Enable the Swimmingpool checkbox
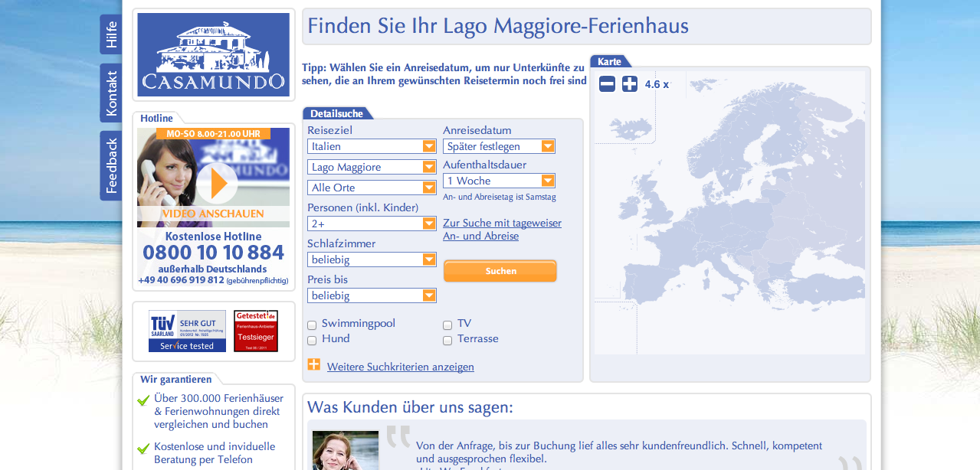The image size is (980, 470). (312, 325)
